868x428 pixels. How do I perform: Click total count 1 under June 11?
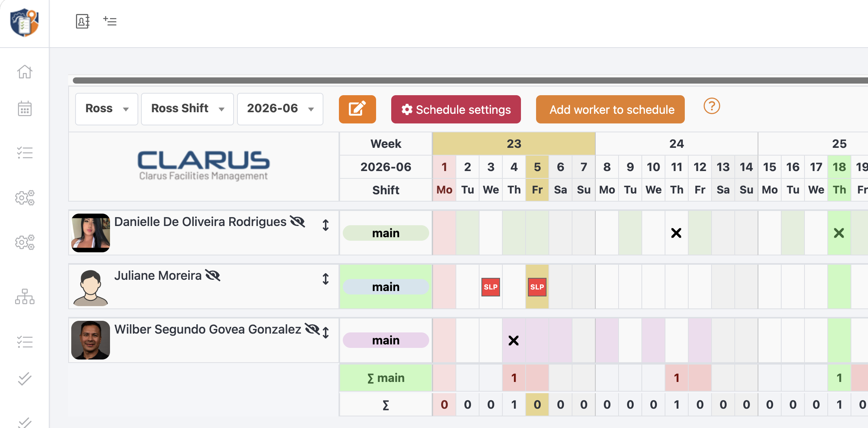(x=677, y=405)
